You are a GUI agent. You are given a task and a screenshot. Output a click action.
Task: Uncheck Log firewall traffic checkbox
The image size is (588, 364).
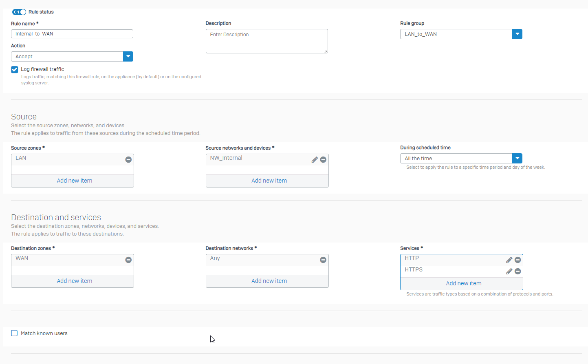(15, 70)
